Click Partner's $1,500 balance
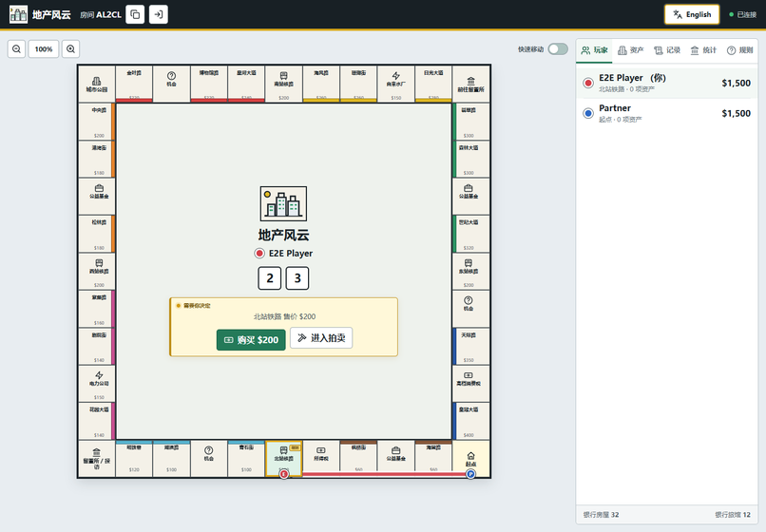This screenshot has width=766, height=532. click(x=736, y=113)
